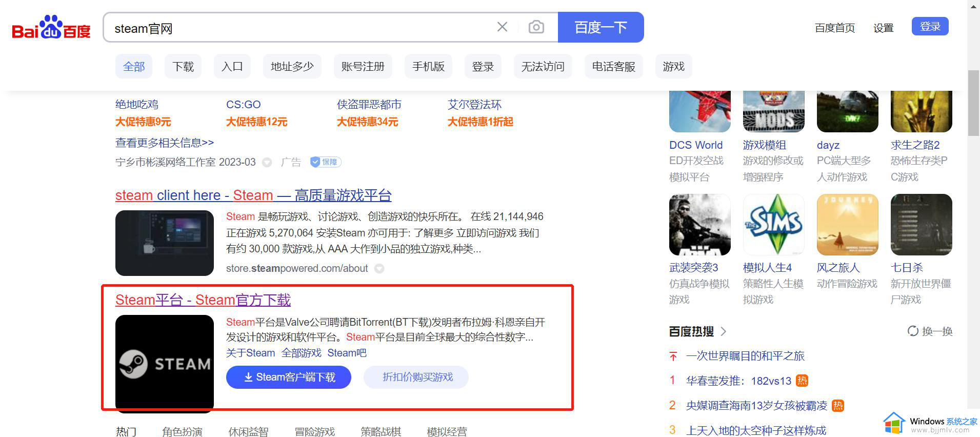Image resolution: width=980 pixels, height=437 pixels.
Task: Open the Baidu logo homepage
Action: (51, 27)
